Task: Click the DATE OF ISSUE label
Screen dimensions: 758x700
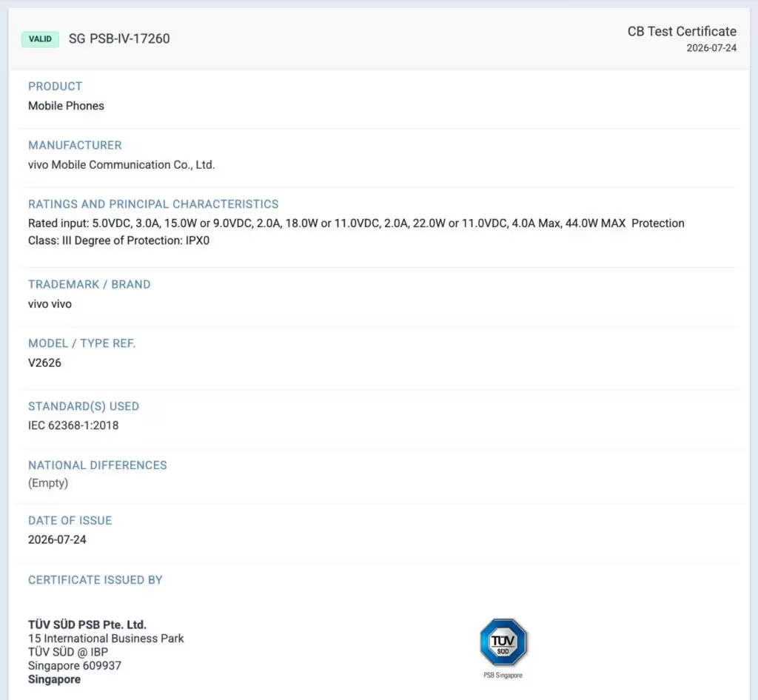Action: click(x=70, y=521)
